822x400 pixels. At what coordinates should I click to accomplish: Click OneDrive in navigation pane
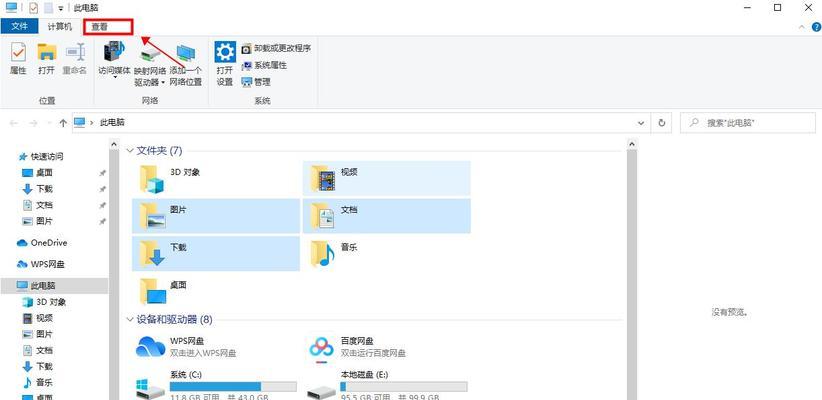point(49,243)
